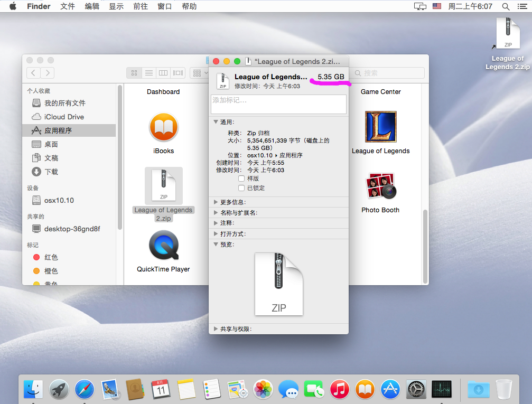This screenshot has height=404, width=532.
Task: Open Notification Center in menu bar
Action: pos(522,6)
